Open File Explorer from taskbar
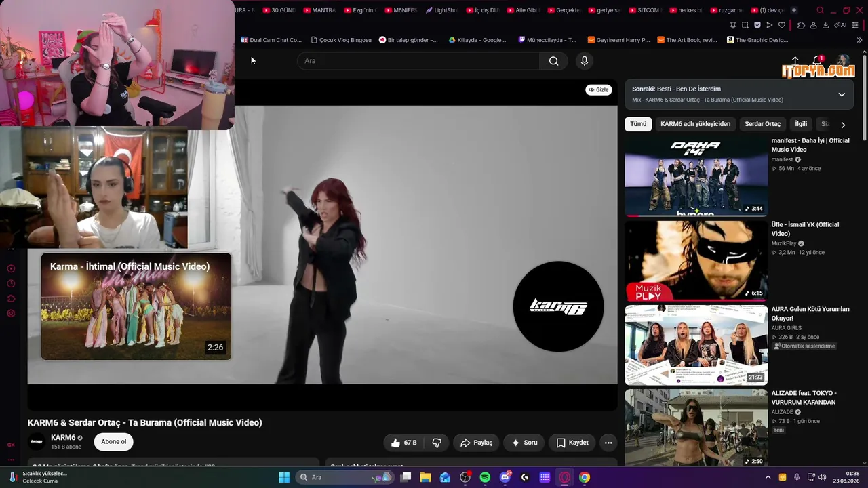This screenshot has height=488, width=868. [x=425, y=477]
